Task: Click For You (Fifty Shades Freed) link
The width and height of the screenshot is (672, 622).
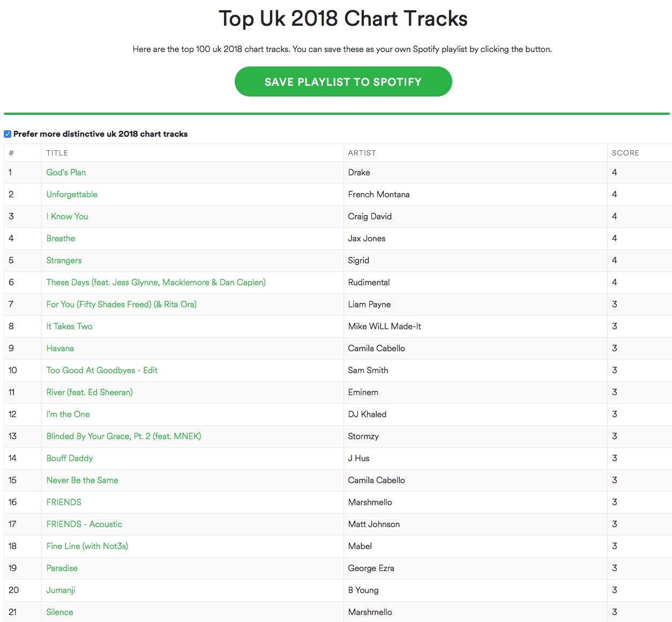Action: tap(121, 305)
